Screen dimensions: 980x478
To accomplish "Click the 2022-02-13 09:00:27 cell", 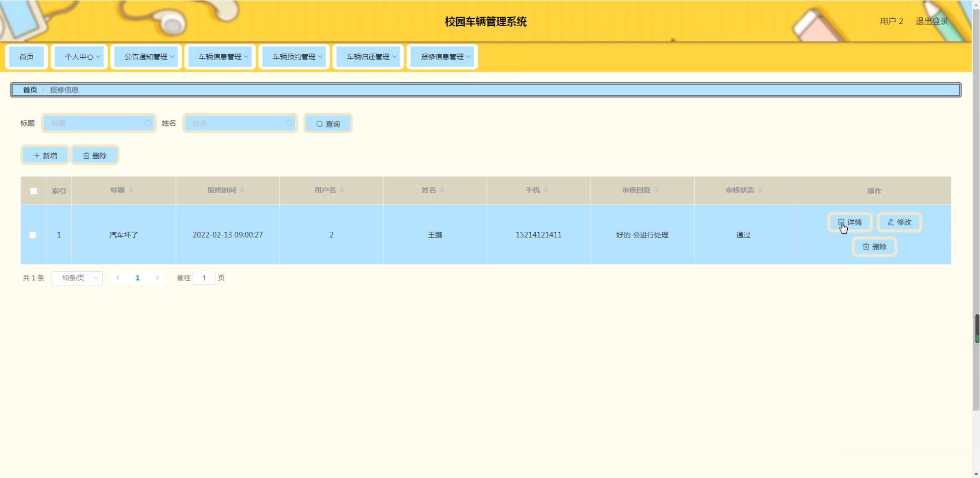I will pyautogui.click(x=228, y=235).
